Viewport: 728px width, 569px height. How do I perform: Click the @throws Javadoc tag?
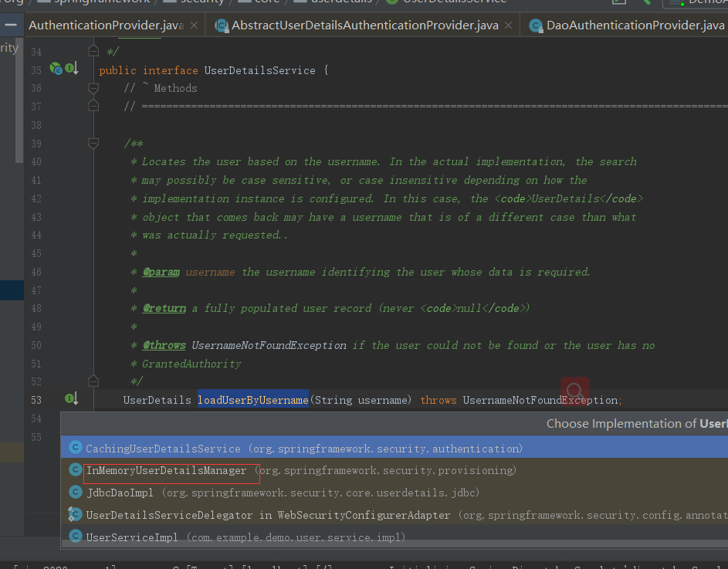164,345
